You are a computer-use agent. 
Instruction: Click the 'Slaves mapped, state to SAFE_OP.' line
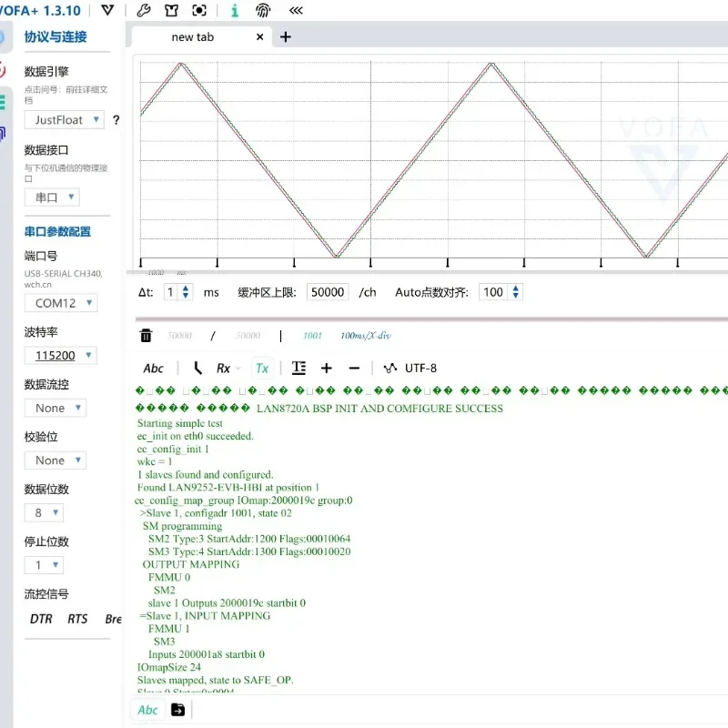click(x=216, y=680)
